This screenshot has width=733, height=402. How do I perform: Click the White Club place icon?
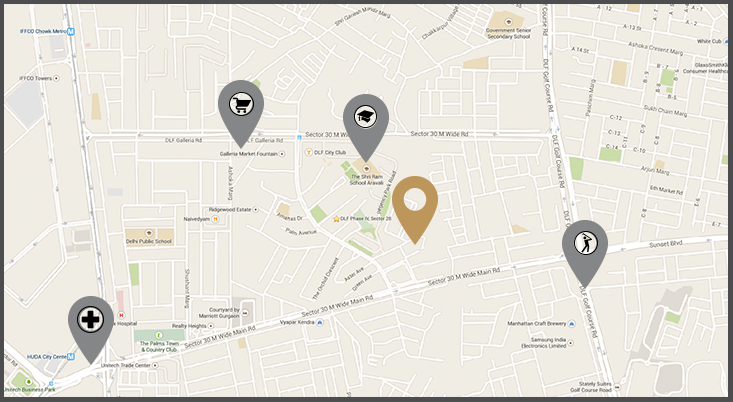[726, 41]
